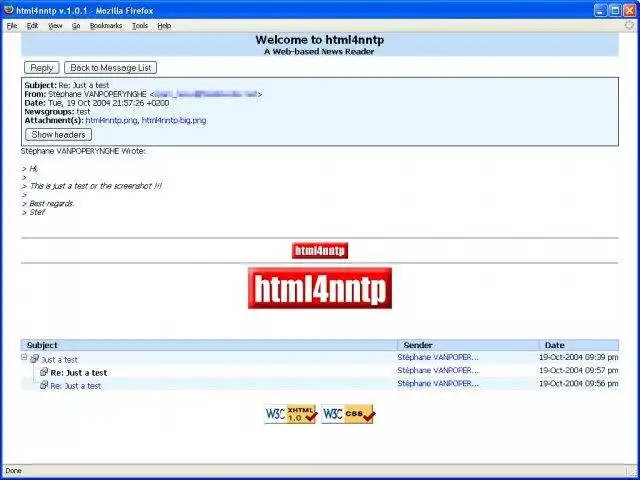
Task: Click the 'Done' status bar text
Action: point(13,471)
